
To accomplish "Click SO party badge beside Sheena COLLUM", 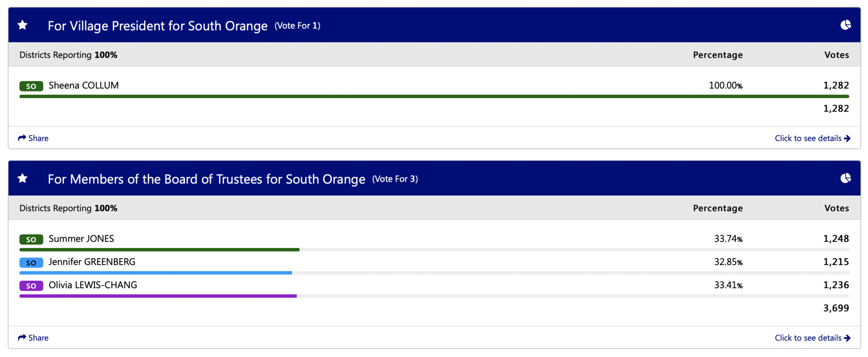I will (x=31, y=86).
